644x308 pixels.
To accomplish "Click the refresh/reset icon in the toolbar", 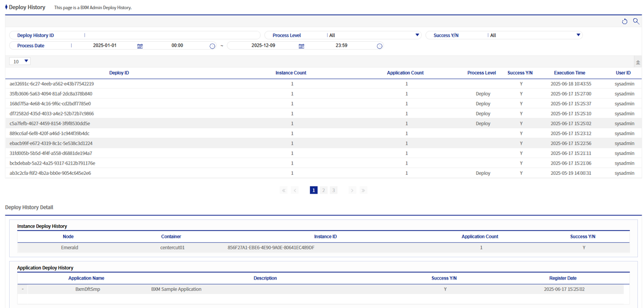I will click(x=625, y=21).
